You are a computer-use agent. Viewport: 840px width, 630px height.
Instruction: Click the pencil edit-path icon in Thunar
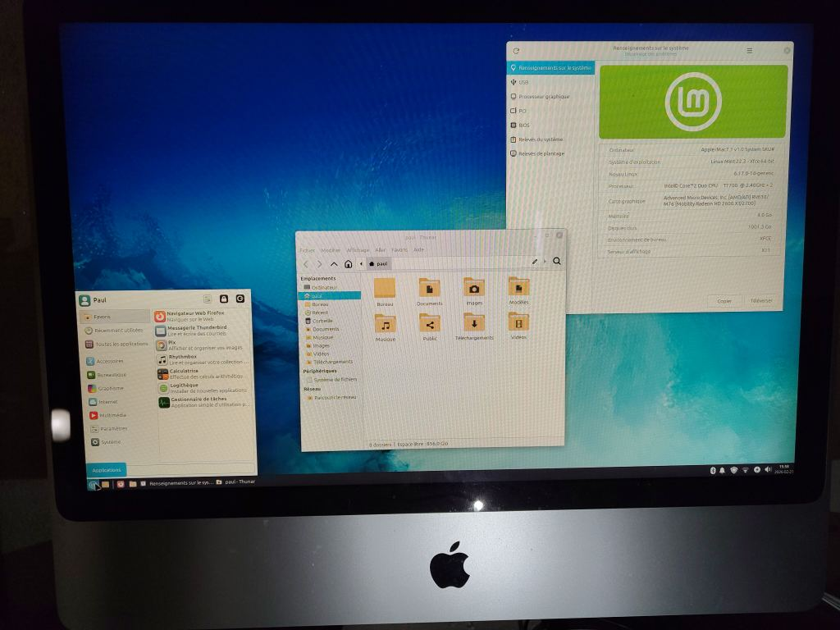pyautogui.click(x=535, y=262)
